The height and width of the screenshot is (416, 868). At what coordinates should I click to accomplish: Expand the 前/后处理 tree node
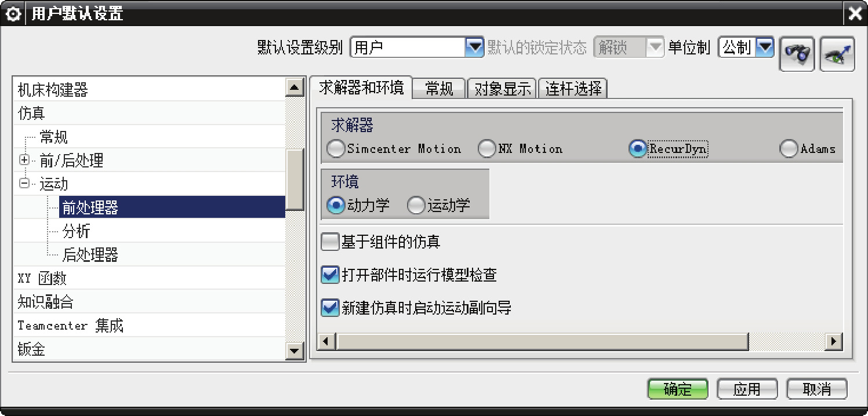(x=24, y=160)
